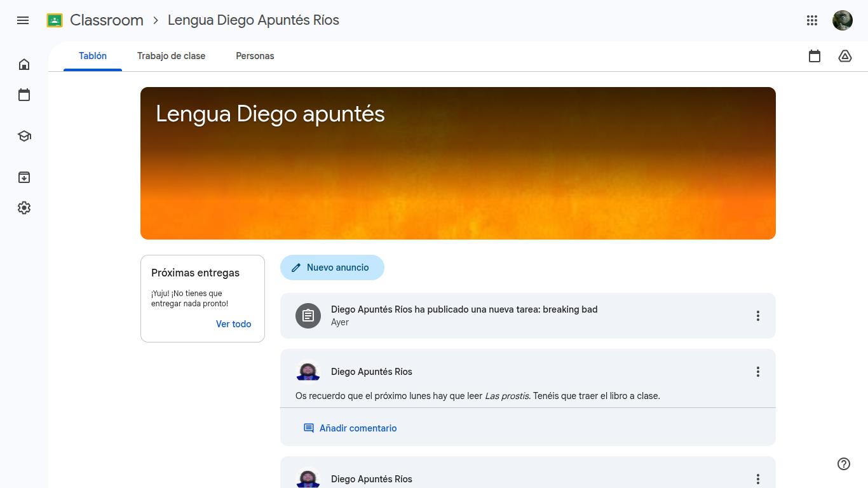Open the account profile avatar
The image size is (868, 488).
tap(843, 20)
